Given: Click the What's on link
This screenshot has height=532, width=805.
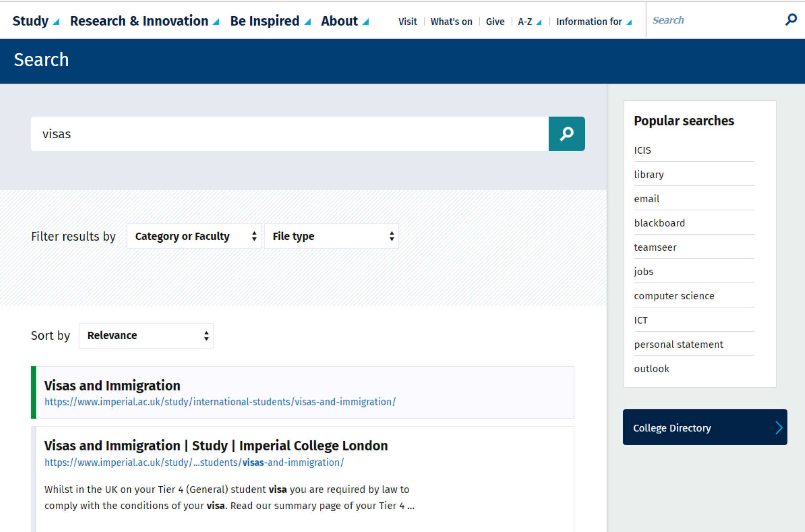Looking at the screenshot, I should (451, 22).
